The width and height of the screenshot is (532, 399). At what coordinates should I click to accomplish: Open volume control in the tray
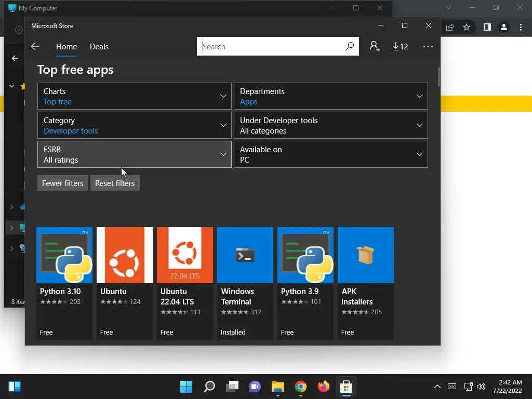(481, 387)
